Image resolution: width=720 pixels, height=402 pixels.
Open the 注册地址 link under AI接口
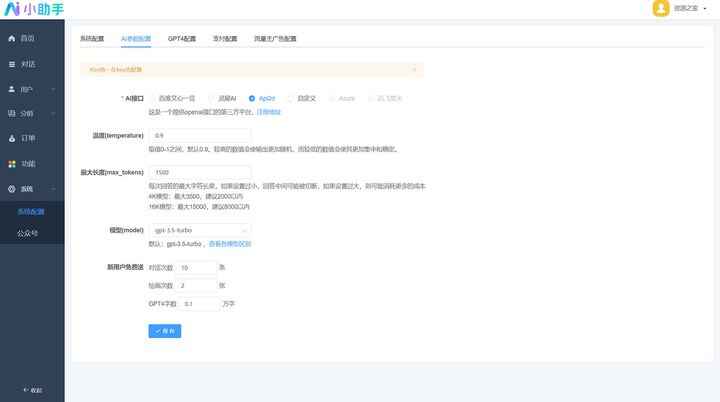[269, 113]
